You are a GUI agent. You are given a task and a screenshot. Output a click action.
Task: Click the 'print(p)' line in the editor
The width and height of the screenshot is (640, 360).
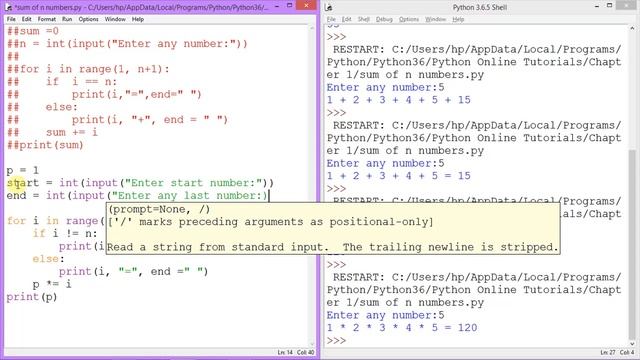pyautogui.click(x=32, y=297)
